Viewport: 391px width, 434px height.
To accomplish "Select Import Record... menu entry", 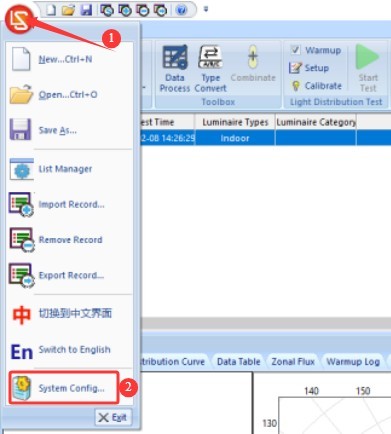I will 69,204.
